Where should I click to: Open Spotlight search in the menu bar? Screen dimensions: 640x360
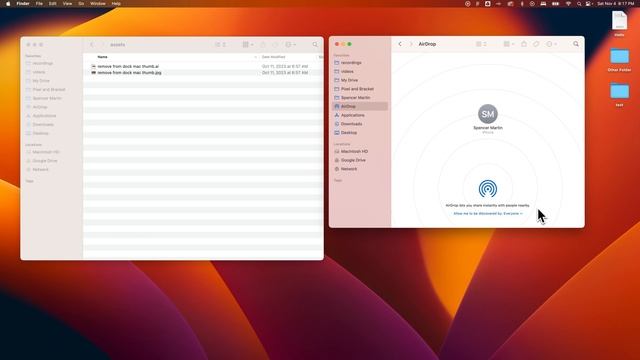tap(579, 4)
